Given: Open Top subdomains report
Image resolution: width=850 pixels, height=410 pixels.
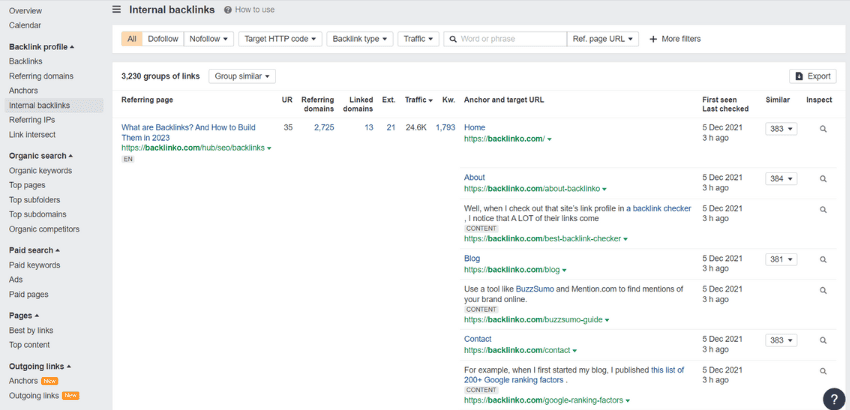Looking at the screenshot, I should (x=37, y=215).
